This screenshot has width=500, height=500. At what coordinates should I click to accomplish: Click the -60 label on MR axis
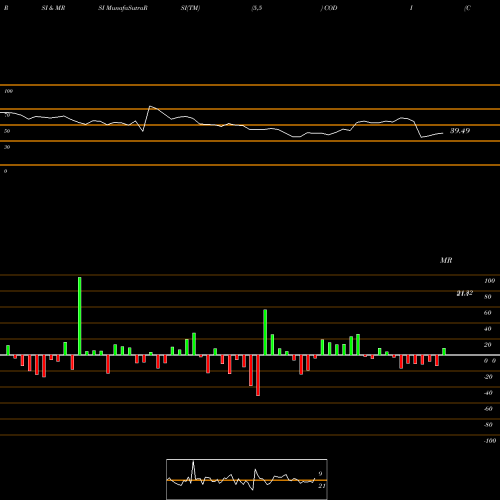pos(488,409)
